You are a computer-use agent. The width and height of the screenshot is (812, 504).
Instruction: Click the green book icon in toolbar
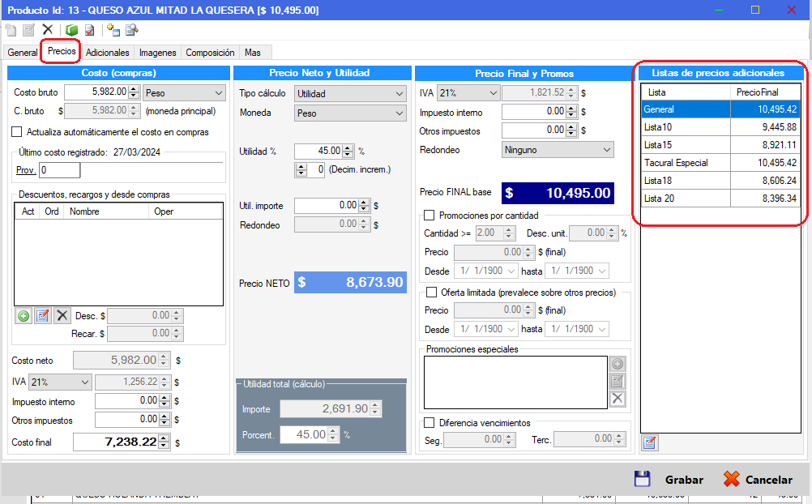(71, 30)
